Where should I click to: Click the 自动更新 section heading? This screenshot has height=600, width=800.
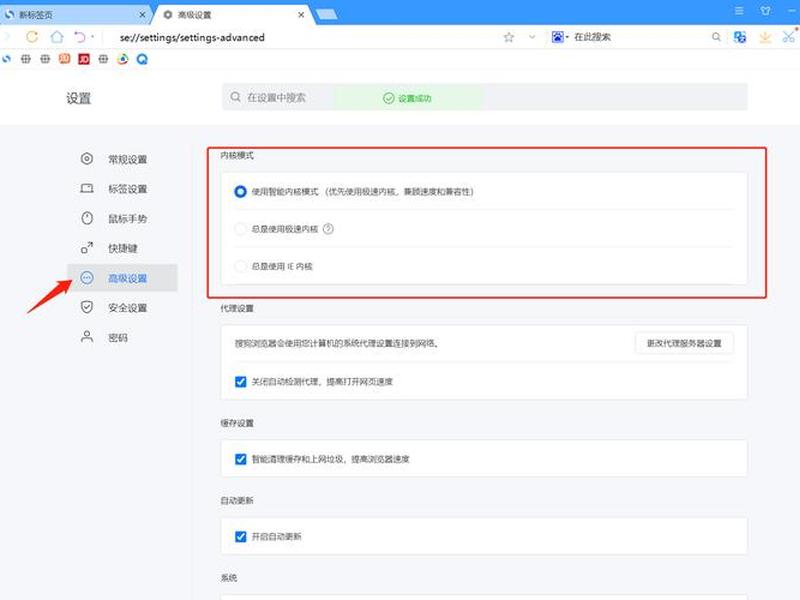tap(237, 501)
